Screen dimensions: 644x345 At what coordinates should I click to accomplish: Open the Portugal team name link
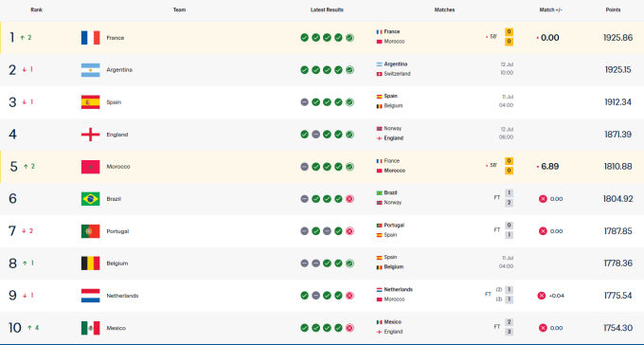click(117, 231)
